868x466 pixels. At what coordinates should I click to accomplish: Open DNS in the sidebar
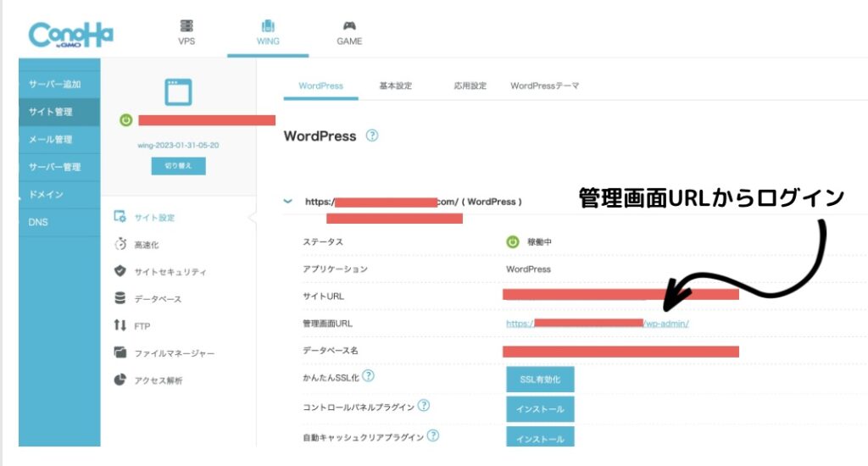(59, 223)
